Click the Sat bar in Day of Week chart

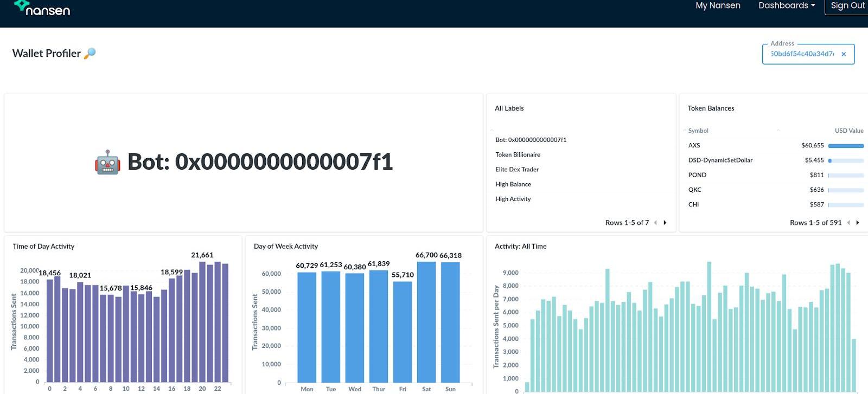click(426, 322)
